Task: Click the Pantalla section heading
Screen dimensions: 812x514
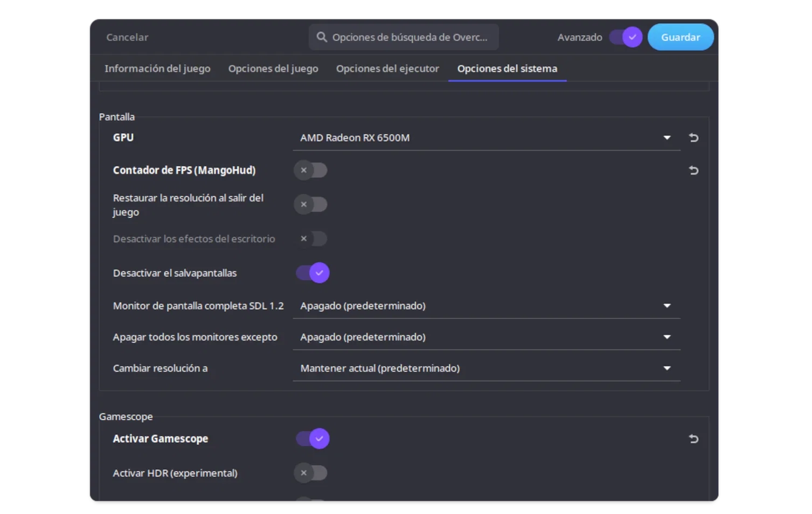Action: [117, 117]
